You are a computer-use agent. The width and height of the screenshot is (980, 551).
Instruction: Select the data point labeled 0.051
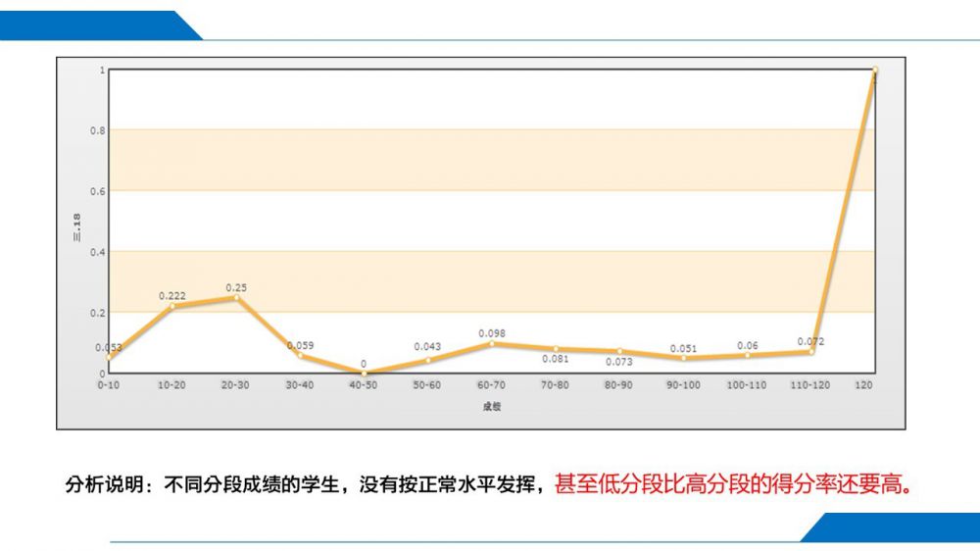coord(683,358)
